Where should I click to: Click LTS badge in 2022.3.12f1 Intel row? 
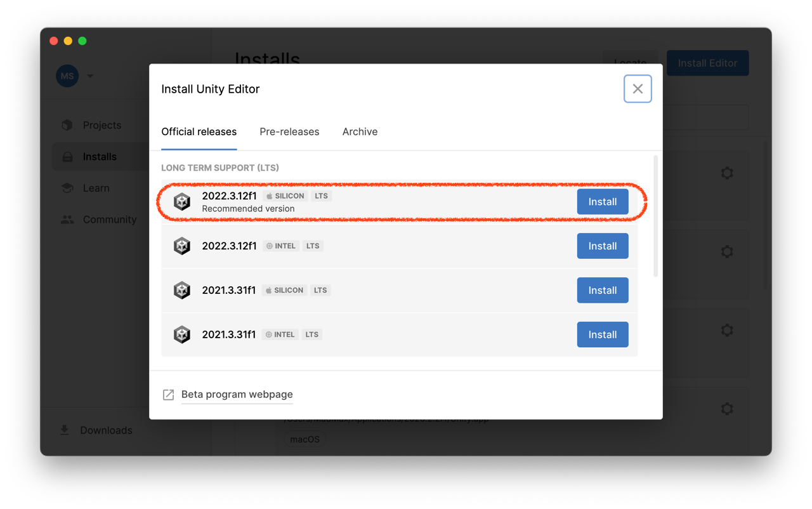[x=313, y=246]
